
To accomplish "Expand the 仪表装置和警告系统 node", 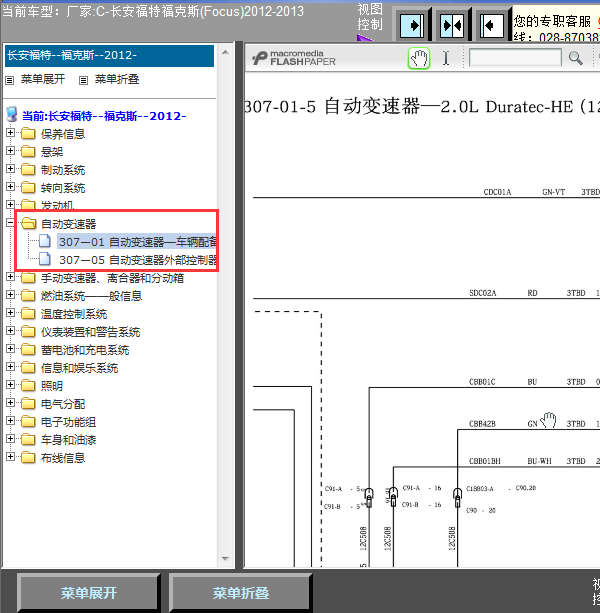I will point(11,331).
